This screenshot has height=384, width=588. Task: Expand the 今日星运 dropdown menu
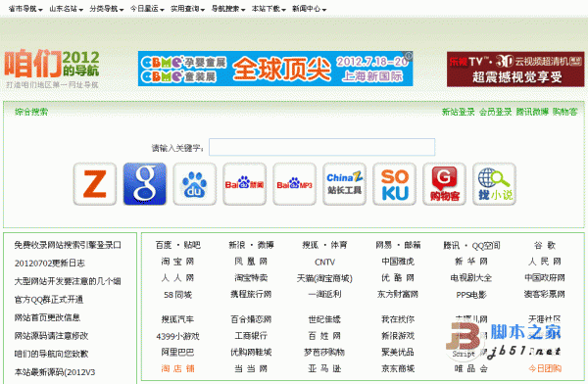pyautogui.click(x=147, y=9)
